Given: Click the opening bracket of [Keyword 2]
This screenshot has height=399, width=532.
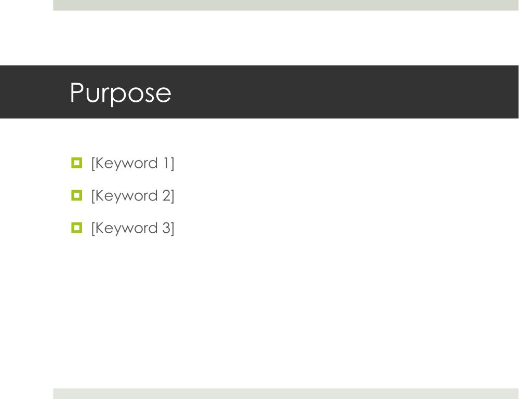Looking at the screenshot, I should click(x=92, y=196).
